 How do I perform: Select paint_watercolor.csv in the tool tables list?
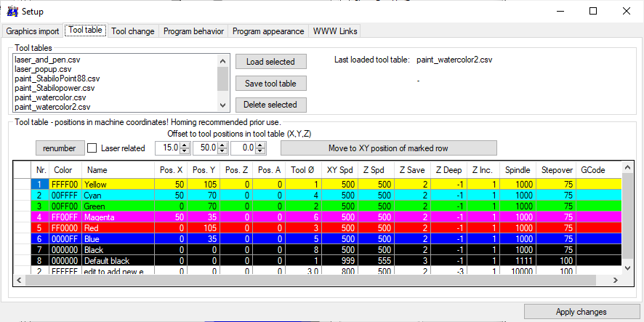point(50,97)
